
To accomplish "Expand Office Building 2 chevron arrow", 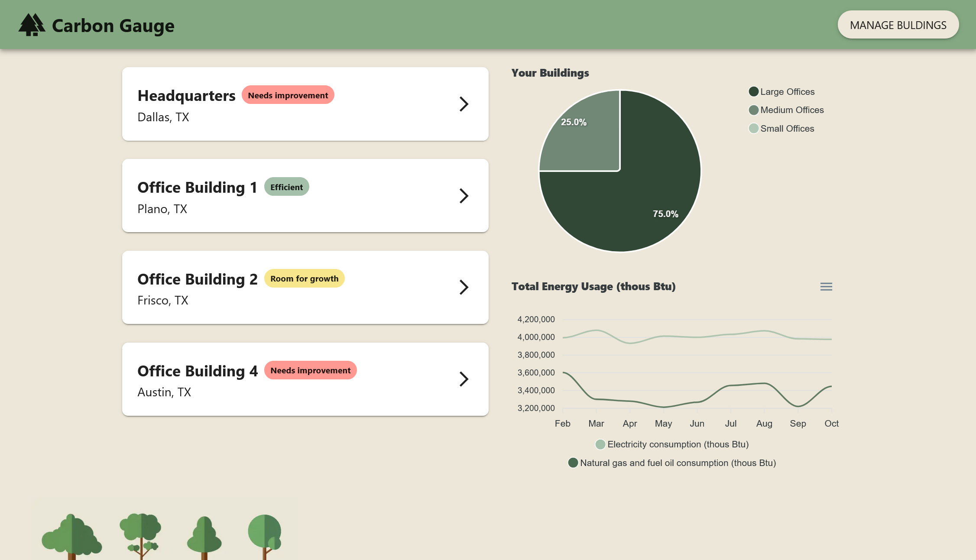I will point(464,287).
